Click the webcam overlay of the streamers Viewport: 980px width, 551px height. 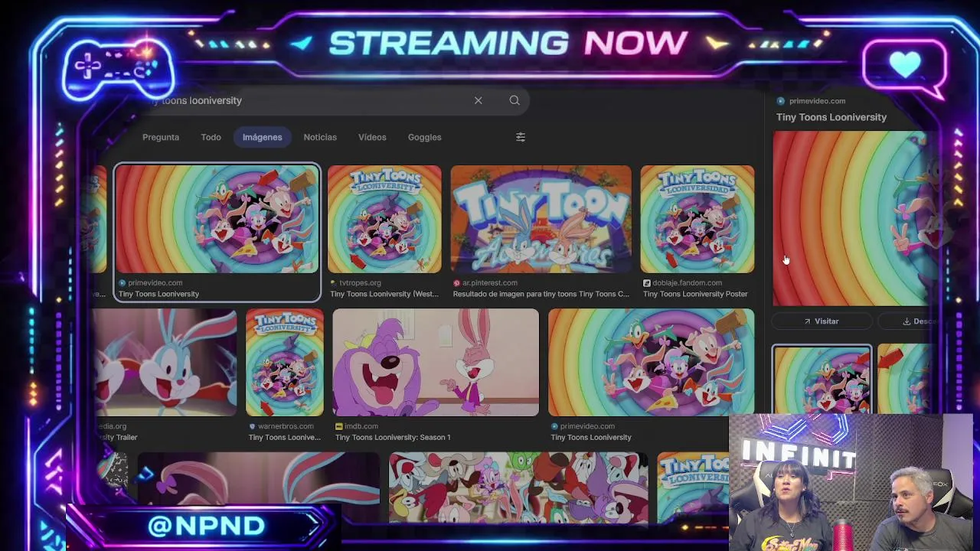click(x=851, y=482)
